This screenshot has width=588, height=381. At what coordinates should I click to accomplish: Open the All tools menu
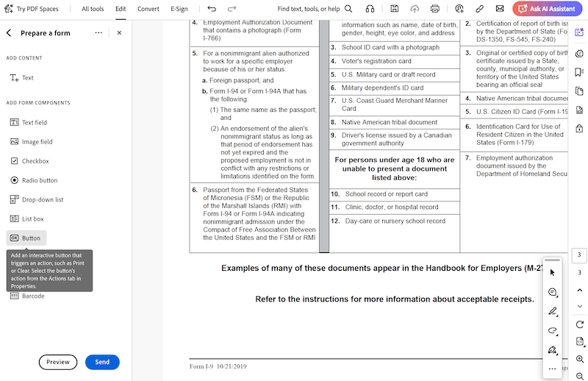(x=93, y=9)
